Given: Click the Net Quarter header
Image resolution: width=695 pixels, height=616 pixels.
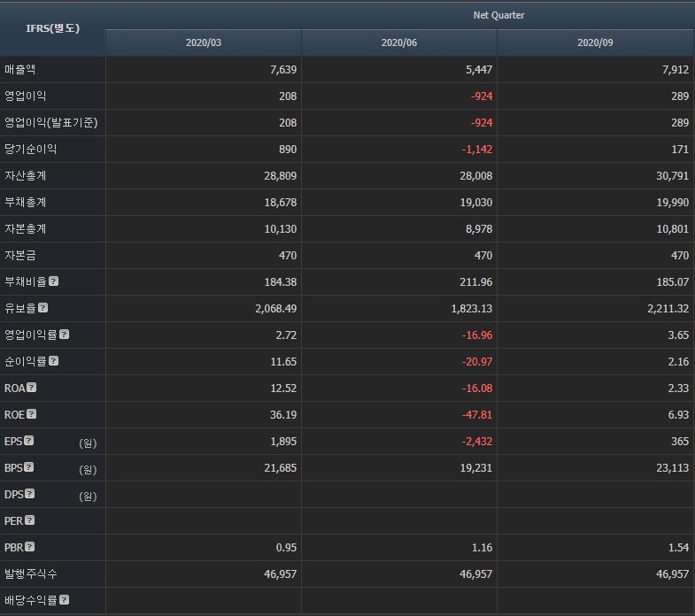Looking at the screenshot, I should 498,16.
